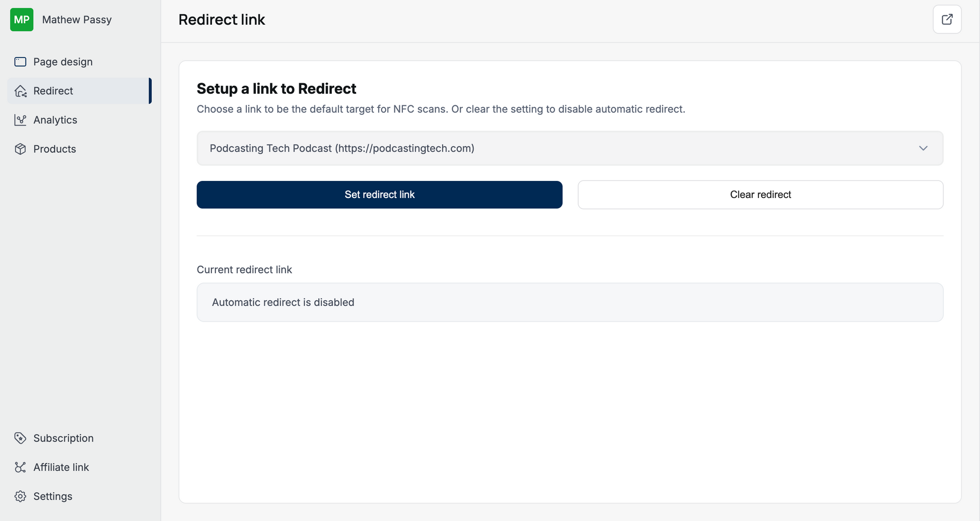Open the Subscription text link
The height and width of the screenshot is (521, 980).
63,438
